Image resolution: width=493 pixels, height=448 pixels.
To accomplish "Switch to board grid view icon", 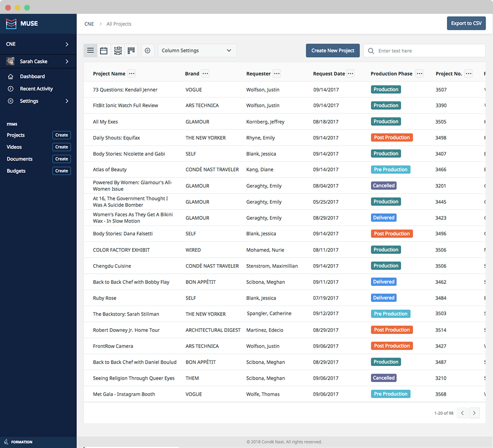I will [x=131, y=50].
